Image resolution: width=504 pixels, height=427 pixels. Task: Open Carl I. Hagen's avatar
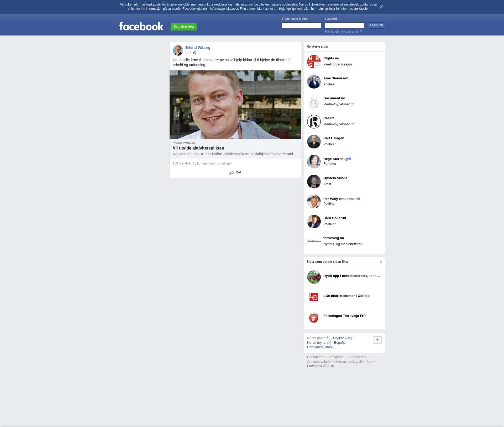tap(314, 142)
